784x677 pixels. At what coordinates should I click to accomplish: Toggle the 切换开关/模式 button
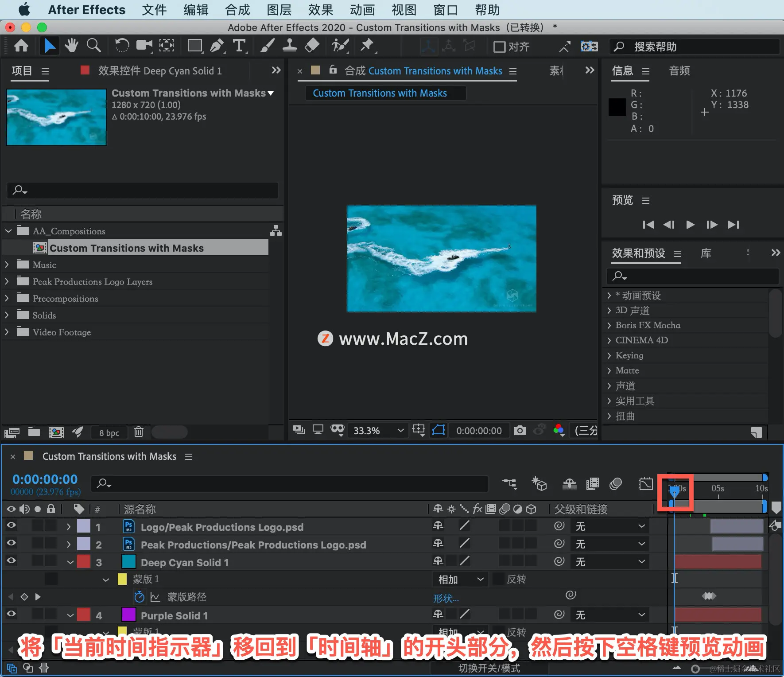(489, 668)
